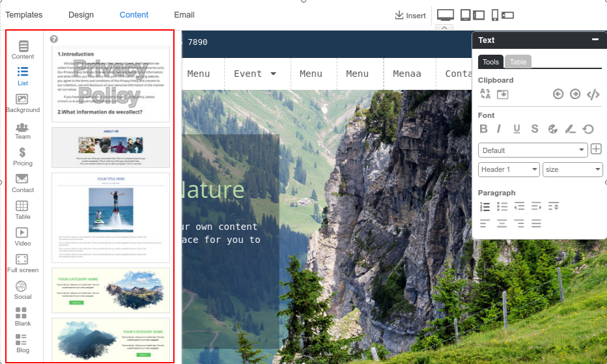Click the undo arrow in Clipboard
Viewport: 607px width, 364px height.
tap(558, 94)
